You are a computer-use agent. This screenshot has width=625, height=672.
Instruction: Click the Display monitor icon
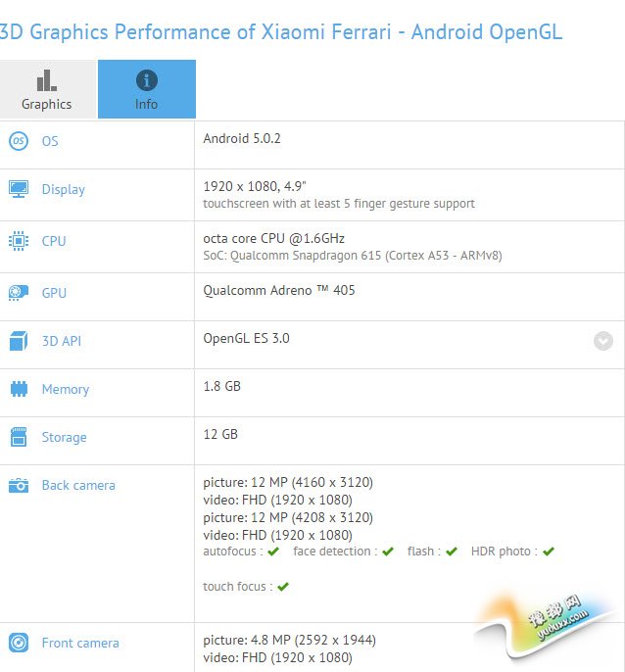click(x=19, y=189)
